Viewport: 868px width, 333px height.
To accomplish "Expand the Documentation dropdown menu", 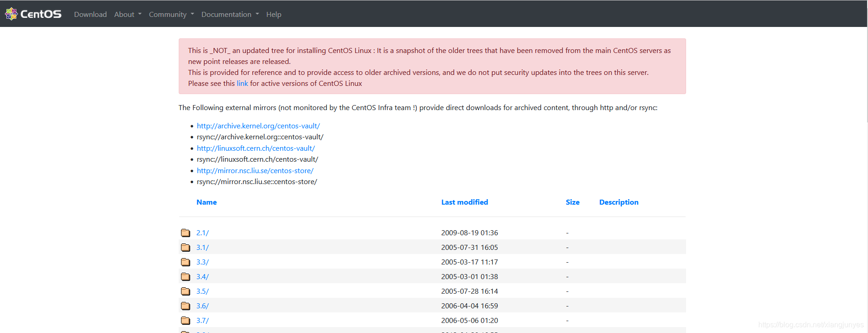I will coord(230,15).
